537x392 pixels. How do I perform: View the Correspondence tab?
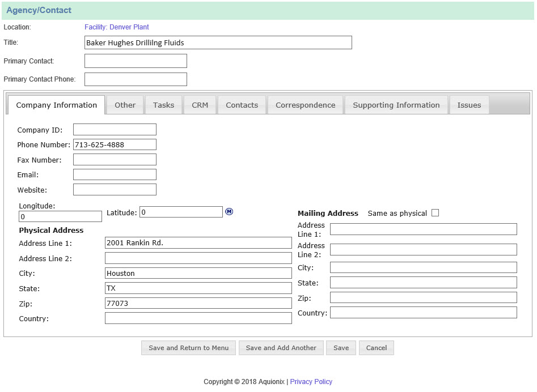[306, 105]
